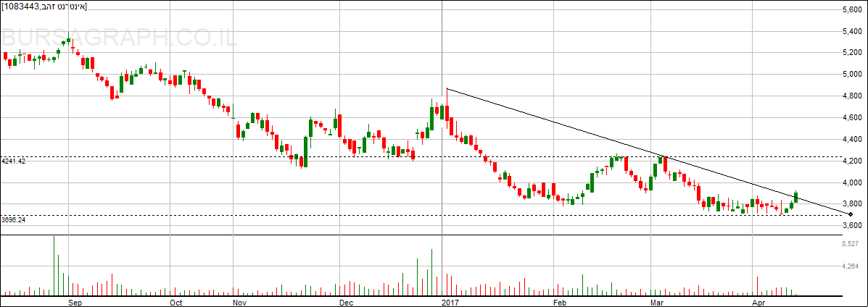Click the Dec month label

(x=345, y=302)
